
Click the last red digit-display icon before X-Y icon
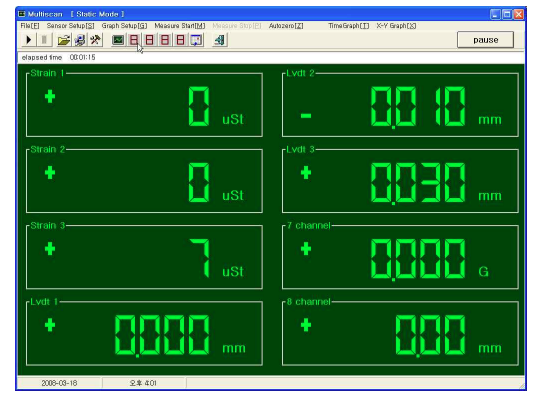coord(180,40)
